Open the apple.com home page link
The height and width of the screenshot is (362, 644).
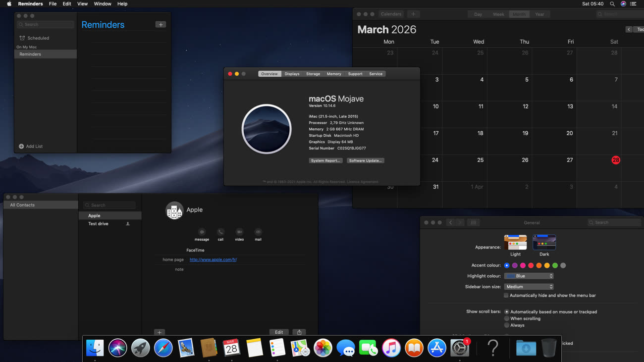pos(213,259)
